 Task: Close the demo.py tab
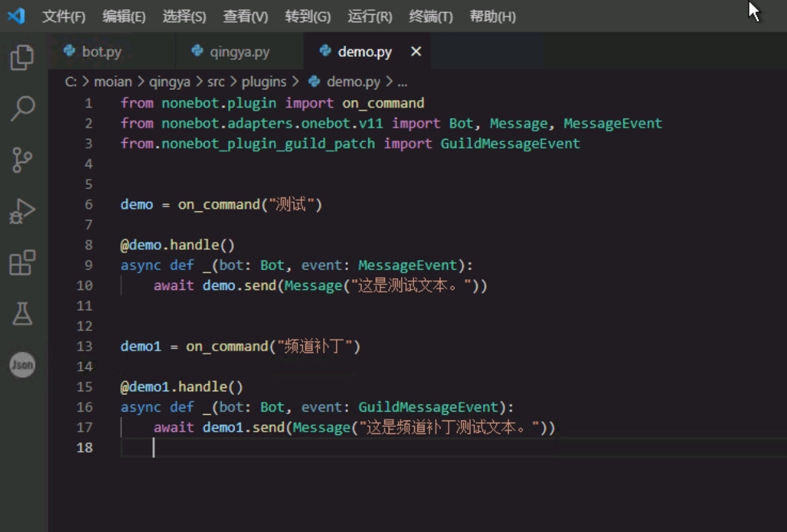416,52
